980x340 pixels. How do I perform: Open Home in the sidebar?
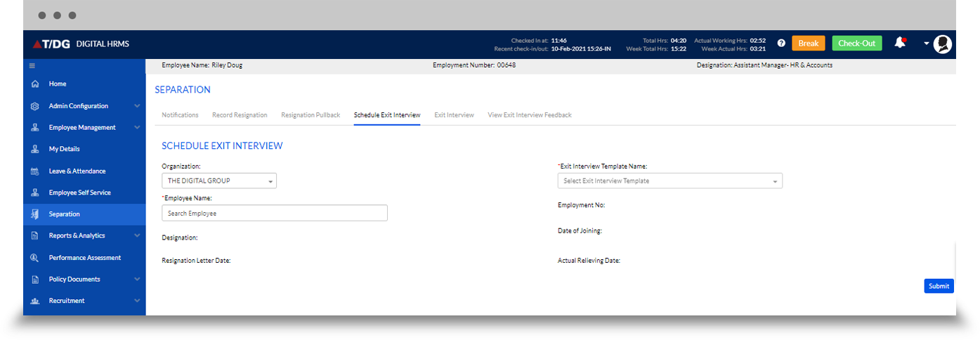tap(84, 84)
